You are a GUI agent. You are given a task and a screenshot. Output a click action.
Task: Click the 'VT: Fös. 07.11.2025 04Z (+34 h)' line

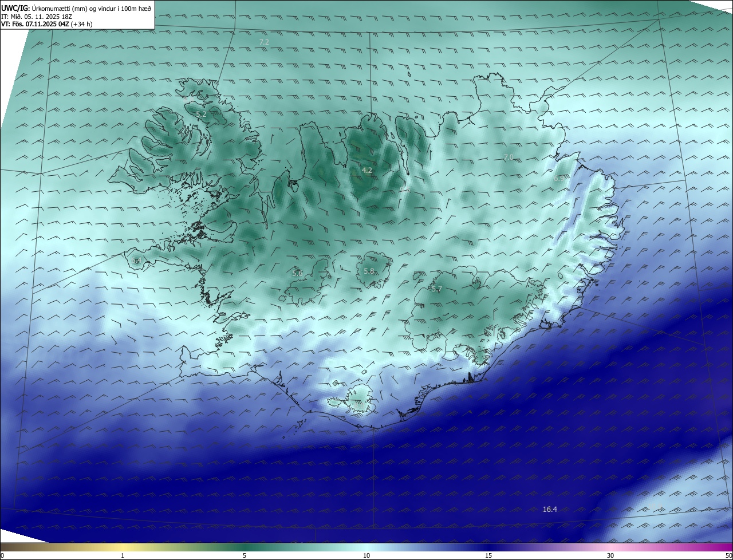[x=46, y=24]
